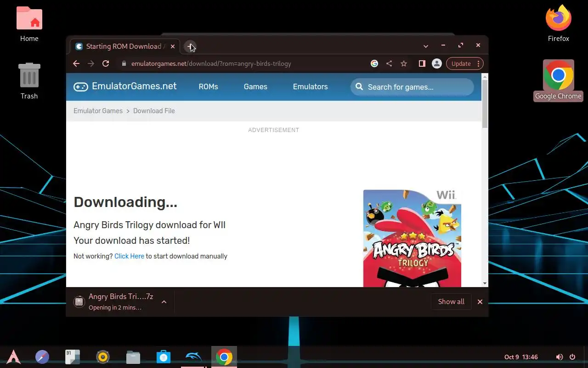
Task: Click the Angry Birds Tri....7z download item
Action: pos(120,302)
